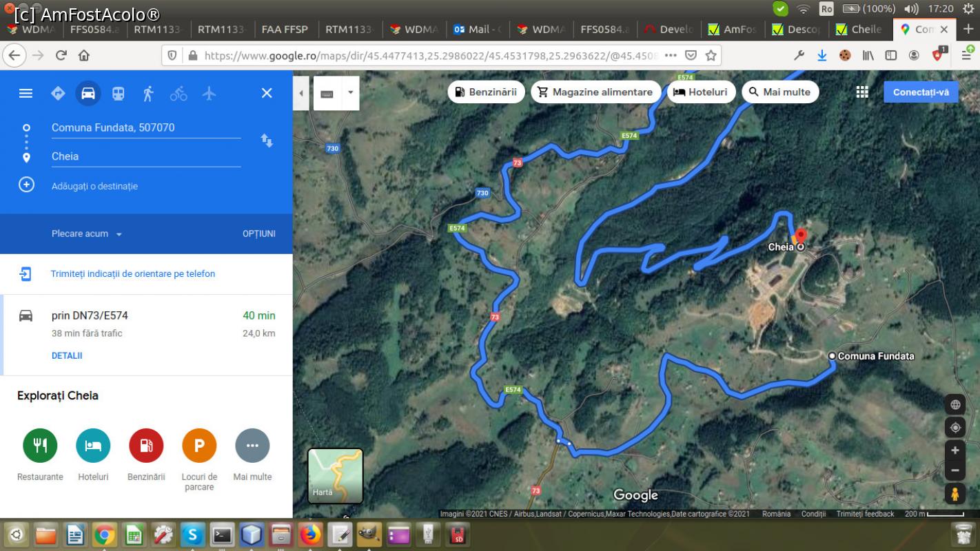The width and height of the screenshot is (980, 551).
Task: Open the Google Maps hamburger menu
Action: [x=25, y=93]
